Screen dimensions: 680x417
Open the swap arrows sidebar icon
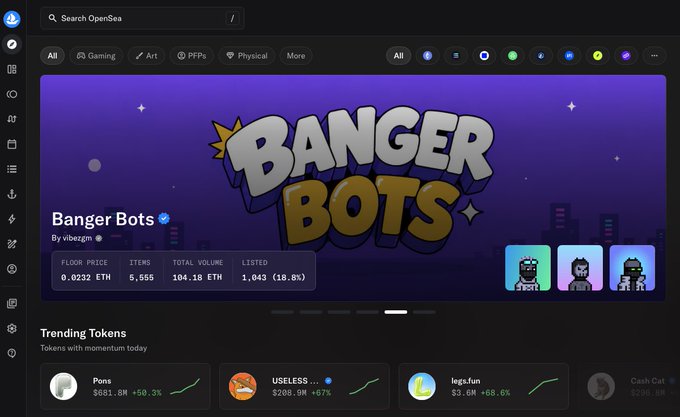[12, 119]
